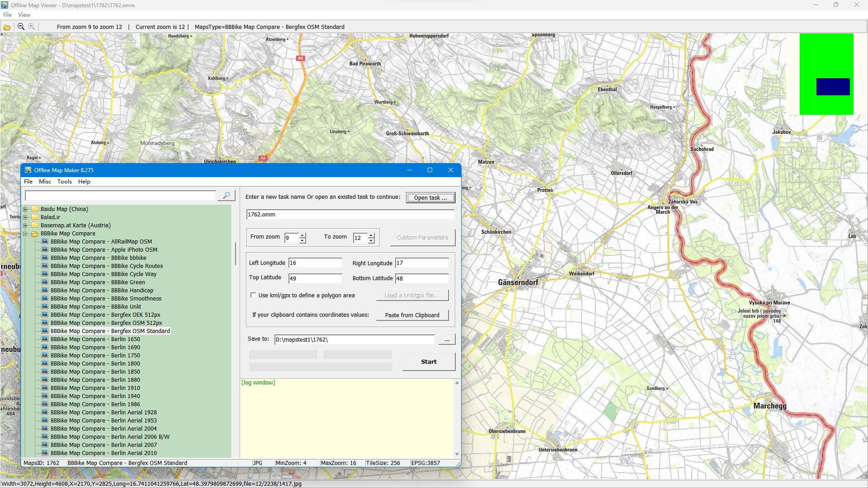Viewport: 868px width, 488px height.
Task: Click the BBBike bbbike map icon
Action: click(x=45, y=258)
